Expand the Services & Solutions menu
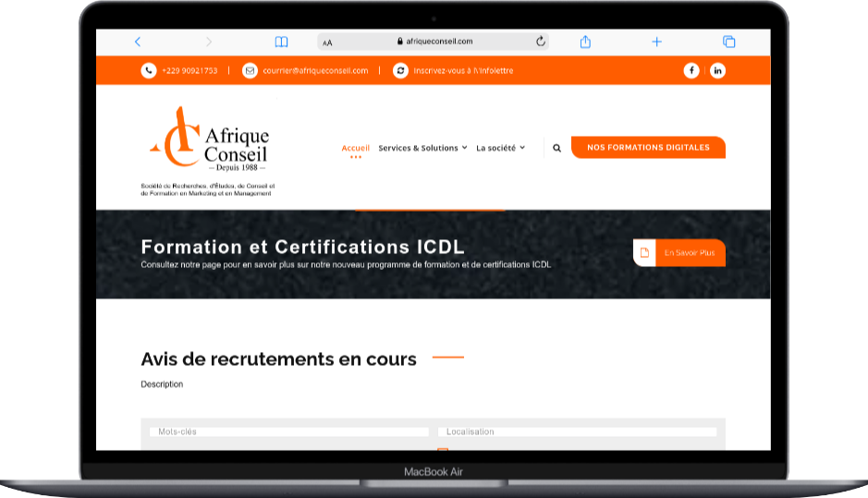868x498 pixels. pos(422,148)
